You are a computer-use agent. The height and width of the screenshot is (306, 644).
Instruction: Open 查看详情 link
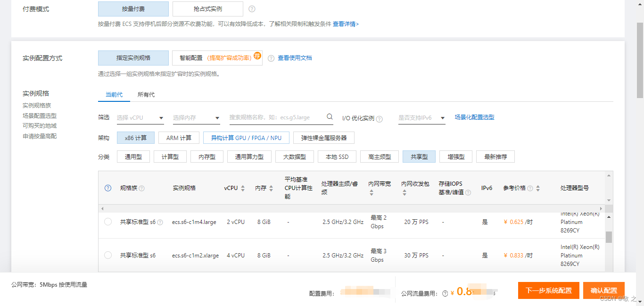tap(346, 24)
